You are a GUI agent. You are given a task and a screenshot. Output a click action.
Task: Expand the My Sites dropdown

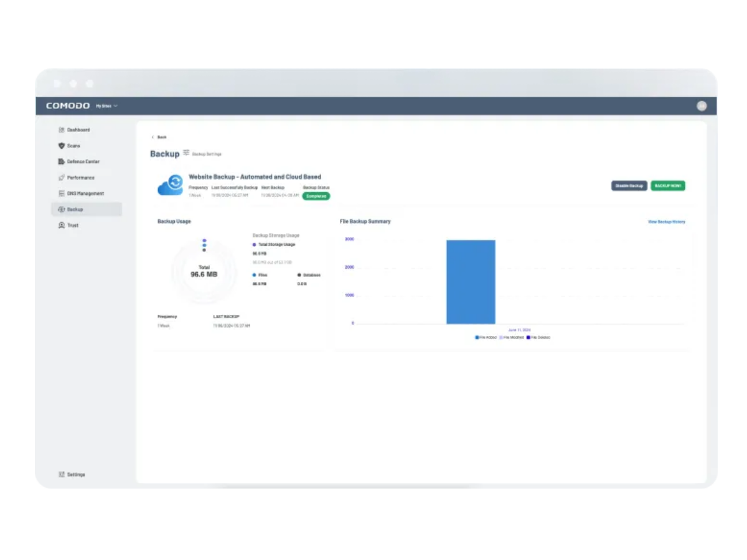106,106
